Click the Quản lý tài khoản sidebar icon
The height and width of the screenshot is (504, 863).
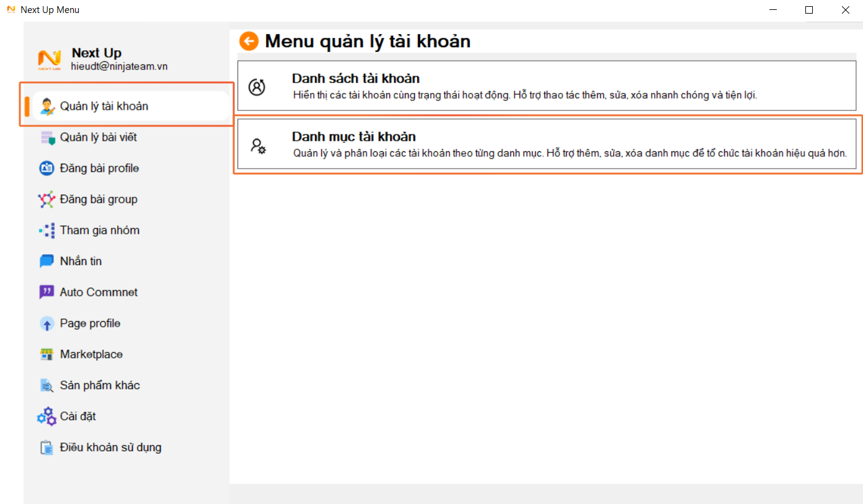click(47, 106)
